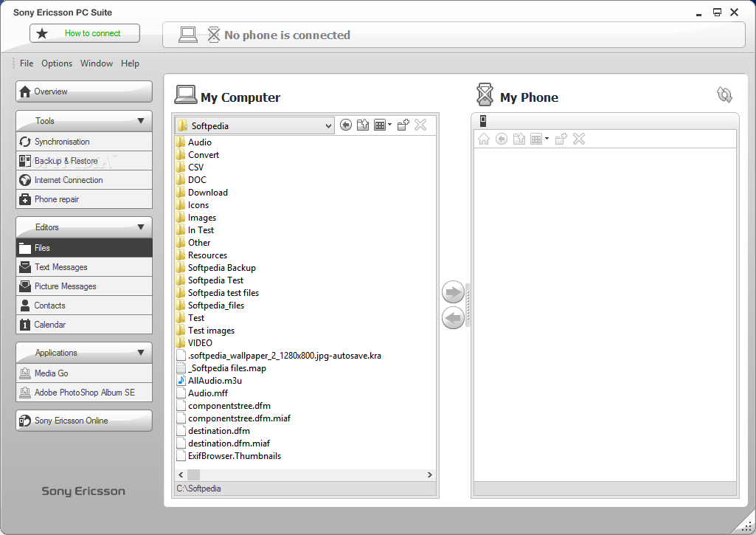Click the copy to phone right arrow
This screenshot has width=756, height=535.
click(453, 292)
